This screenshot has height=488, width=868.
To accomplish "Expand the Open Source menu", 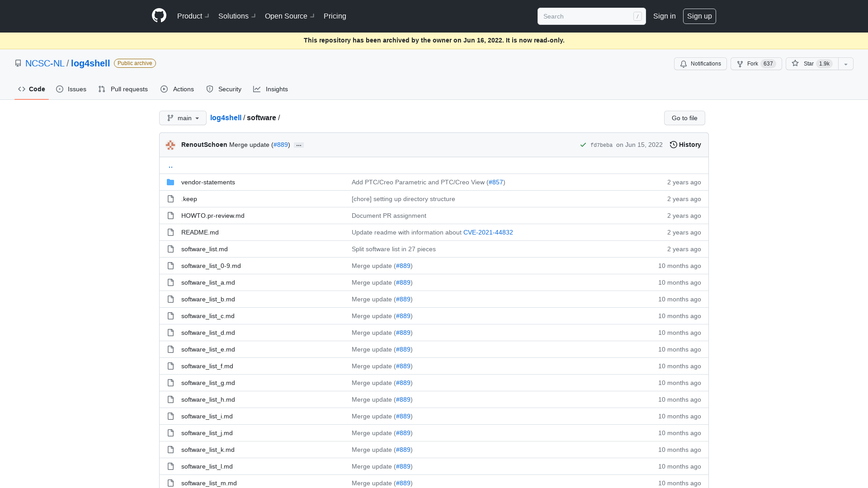I will (x=290, y=16).
